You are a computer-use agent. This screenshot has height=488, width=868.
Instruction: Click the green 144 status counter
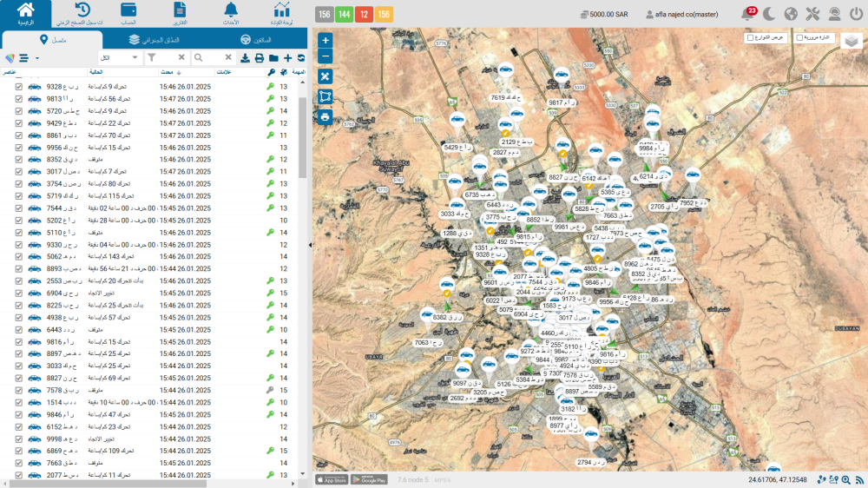[345, 15]
